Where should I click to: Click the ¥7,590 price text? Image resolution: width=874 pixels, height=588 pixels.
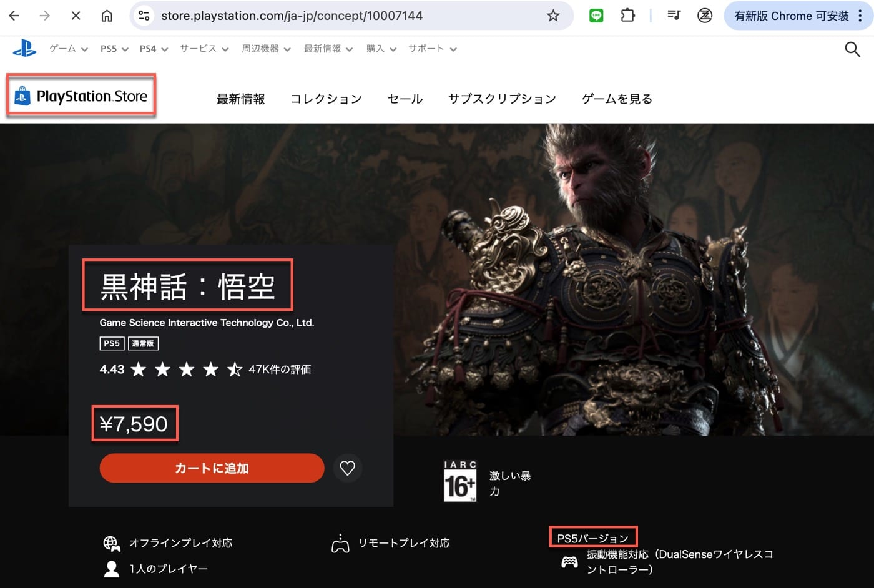pos(134,424)
